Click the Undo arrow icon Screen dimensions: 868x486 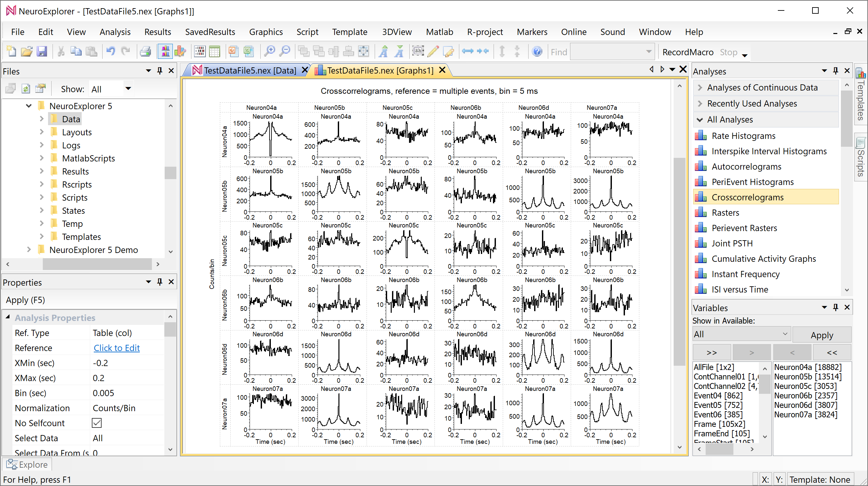pos(110,52)
